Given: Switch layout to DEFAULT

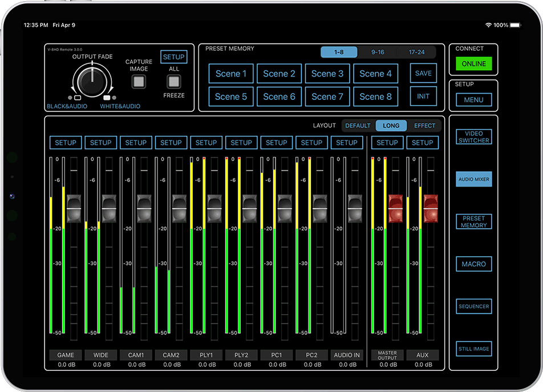Looking at the screenshot, I should coord(358,125).
